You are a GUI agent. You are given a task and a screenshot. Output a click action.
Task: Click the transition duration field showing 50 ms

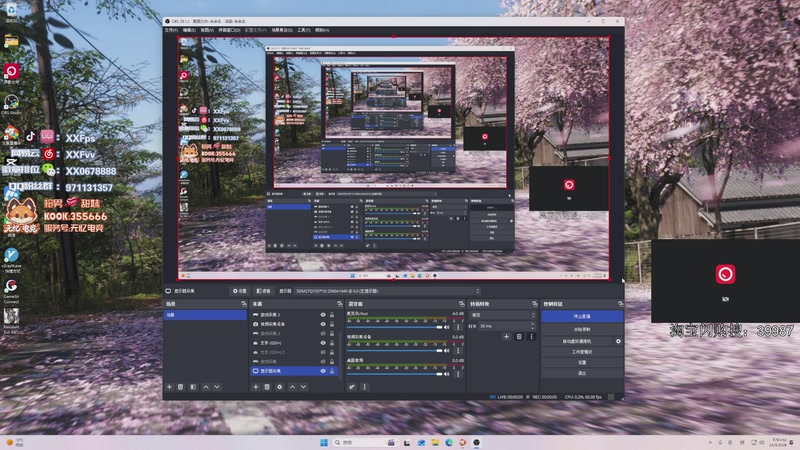tap(504, 326)
